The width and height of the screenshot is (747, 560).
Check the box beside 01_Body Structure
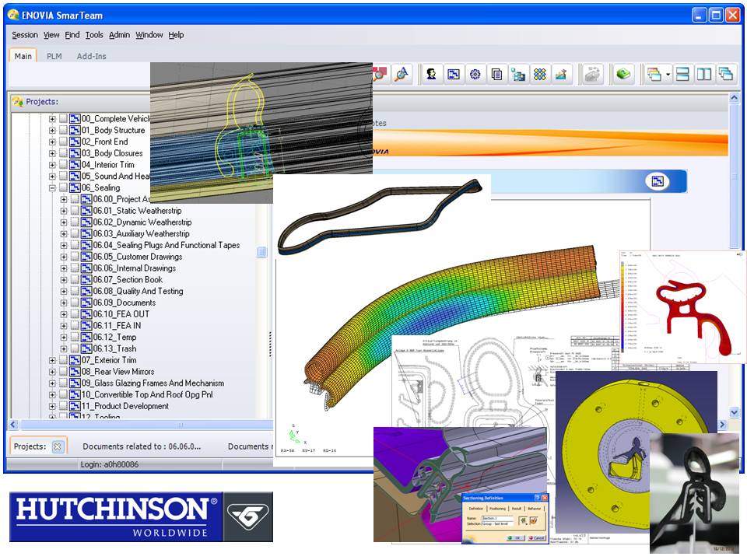coord(63,130)
